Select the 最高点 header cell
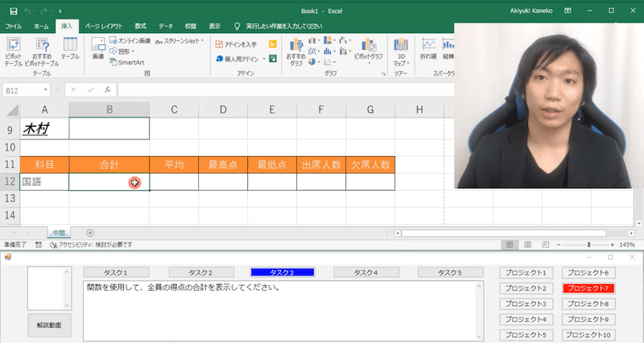 tap(223, 165)
